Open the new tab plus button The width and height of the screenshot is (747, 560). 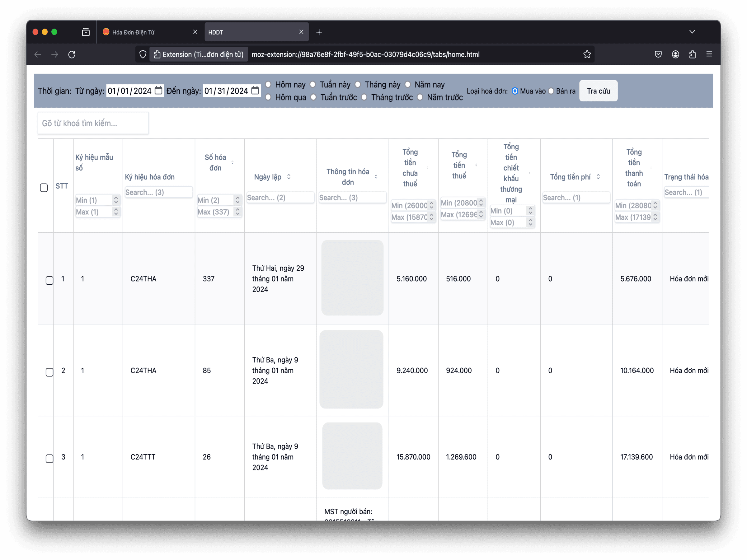tap(319, 32)
